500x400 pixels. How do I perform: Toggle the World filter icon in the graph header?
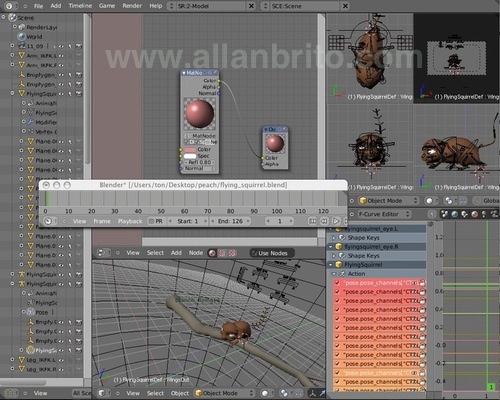454,214
